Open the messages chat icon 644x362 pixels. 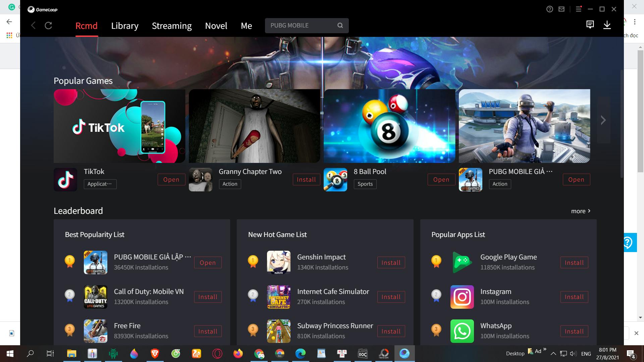pos(590,24)
